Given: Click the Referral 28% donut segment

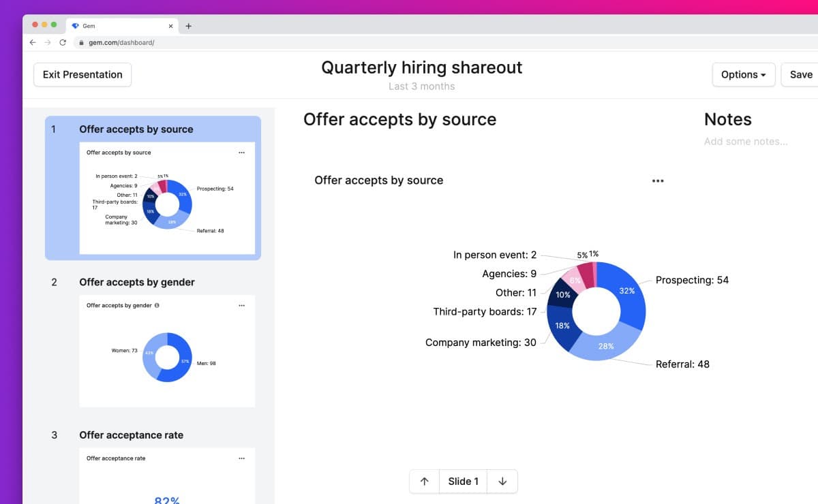Looking at the screenshot, I should pyautogui.click(x=604, y=347).
